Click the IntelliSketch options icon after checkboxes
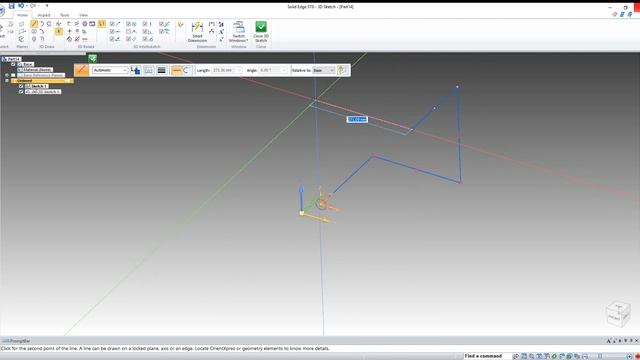 click(180, 24)
